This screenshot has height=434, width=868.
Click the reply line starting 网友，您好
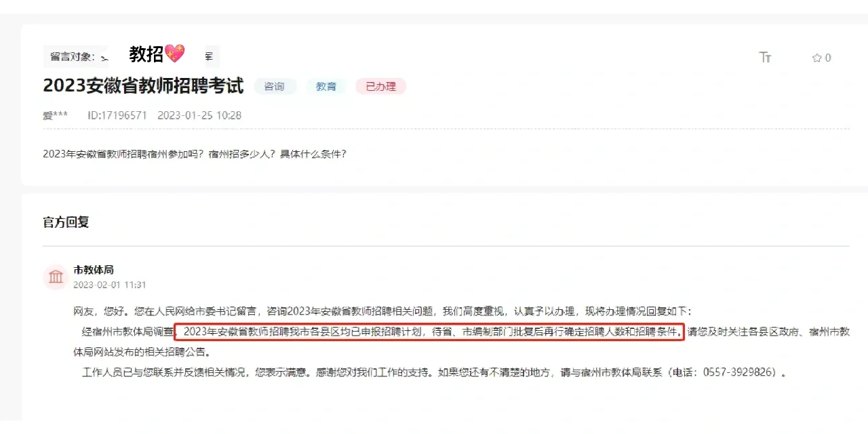pyautogui.click(x=382, y=311)
